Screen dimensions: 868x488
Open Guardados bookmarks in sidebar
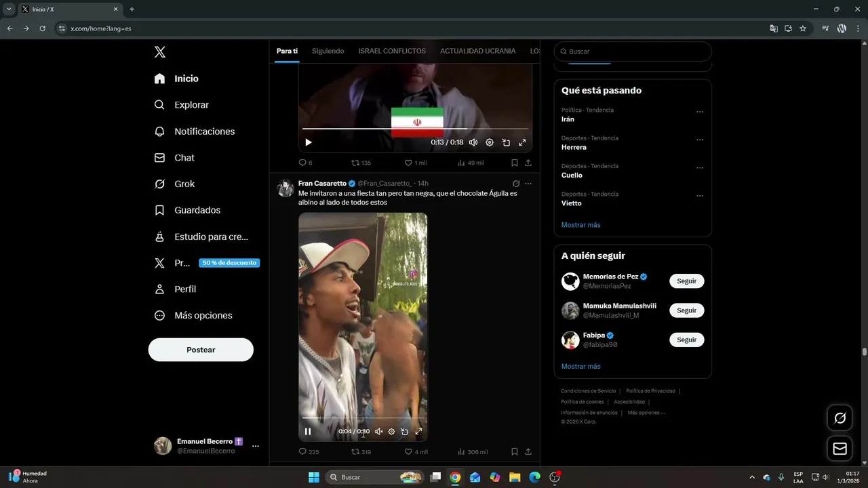[187, 210]
